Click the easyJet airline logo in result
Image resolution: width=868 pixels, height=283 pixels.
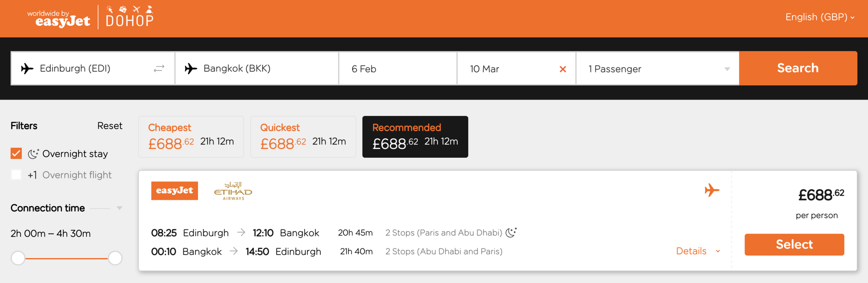tap(174, 191)
